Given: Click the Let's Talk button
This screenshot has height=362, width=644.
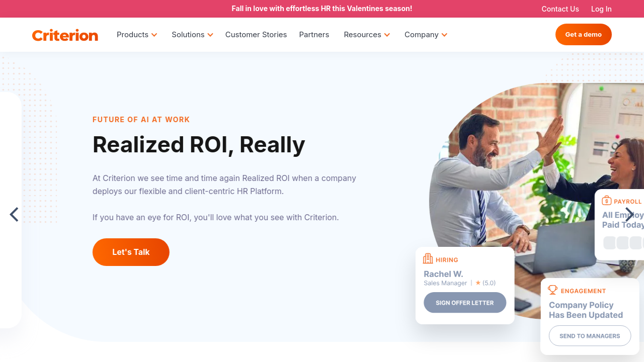Looking at the screenshot, I should click(131, 252).
